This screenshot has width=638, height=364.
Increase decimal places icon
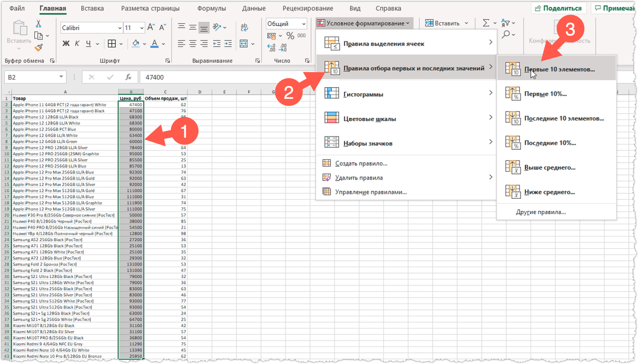[x=272, y=48]
